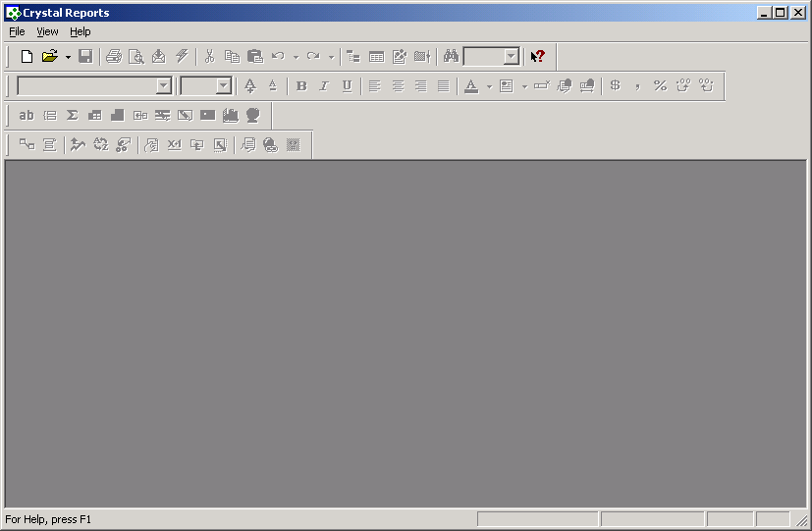Open the View menu
Image resolution: width=812 pixels, height=531 pixels.
[47, 32]
